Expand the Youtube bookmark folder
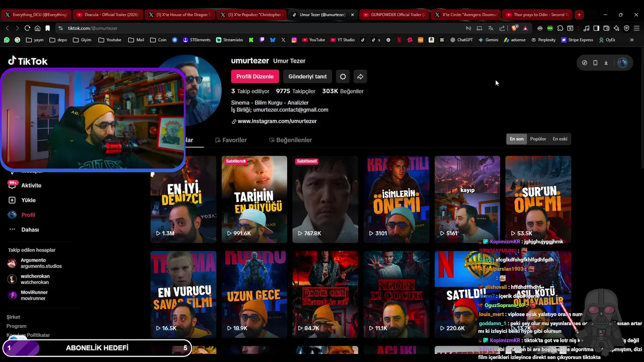 coord(110,40)
